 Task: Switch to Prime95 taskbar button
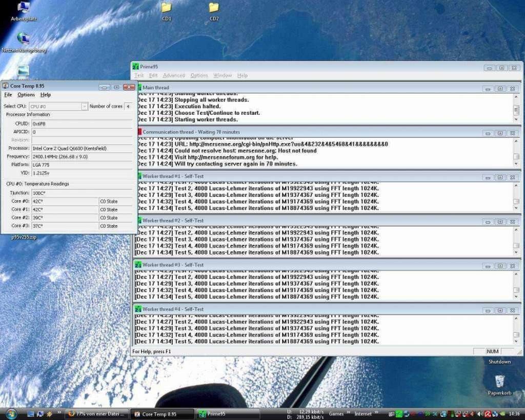tap(228, 414)
